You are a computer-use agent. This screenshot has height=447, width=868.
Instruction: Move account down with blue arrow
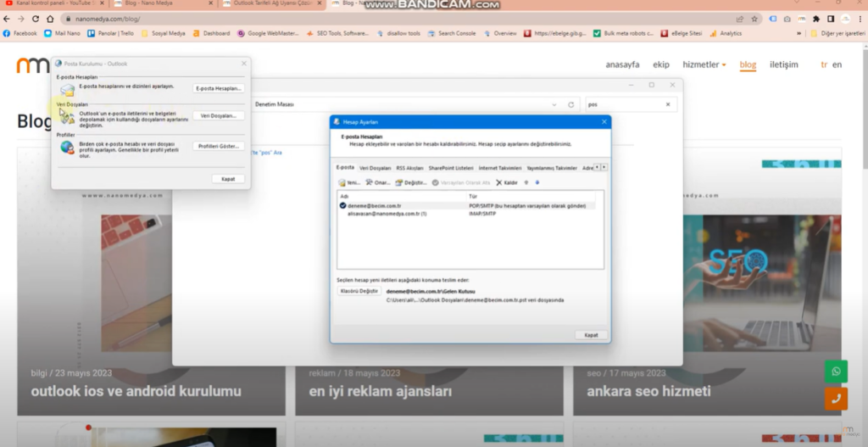[x=537, y=182]
